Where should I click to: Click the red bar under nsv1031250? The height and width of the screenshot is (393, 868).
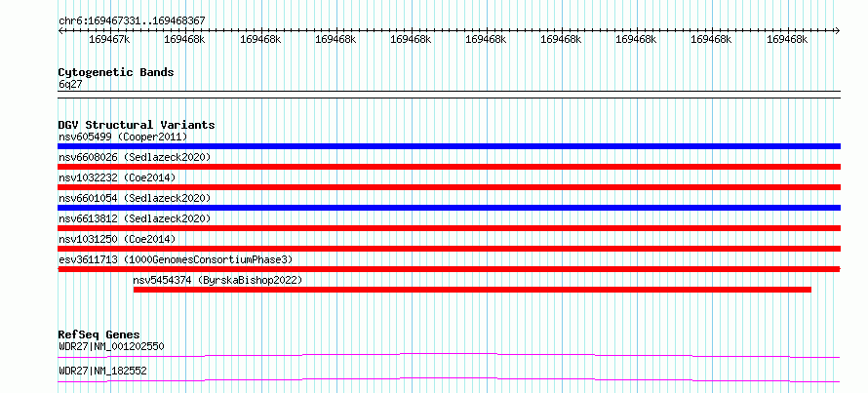449,249
